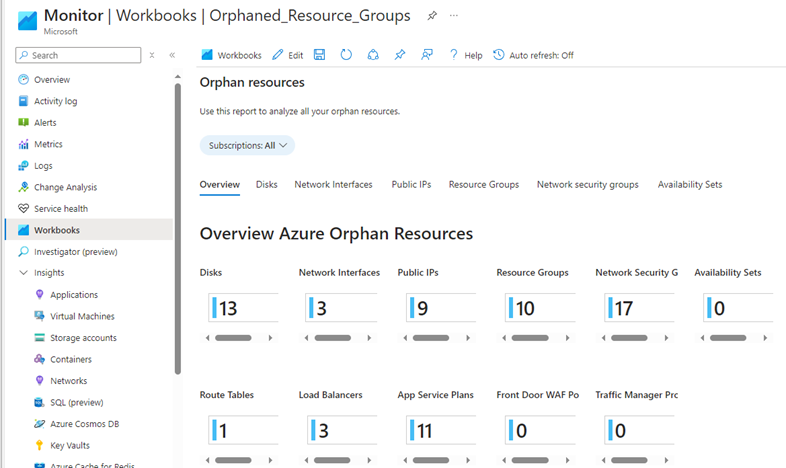Open the Subscriptions: All dropdown

coord(247,145)
